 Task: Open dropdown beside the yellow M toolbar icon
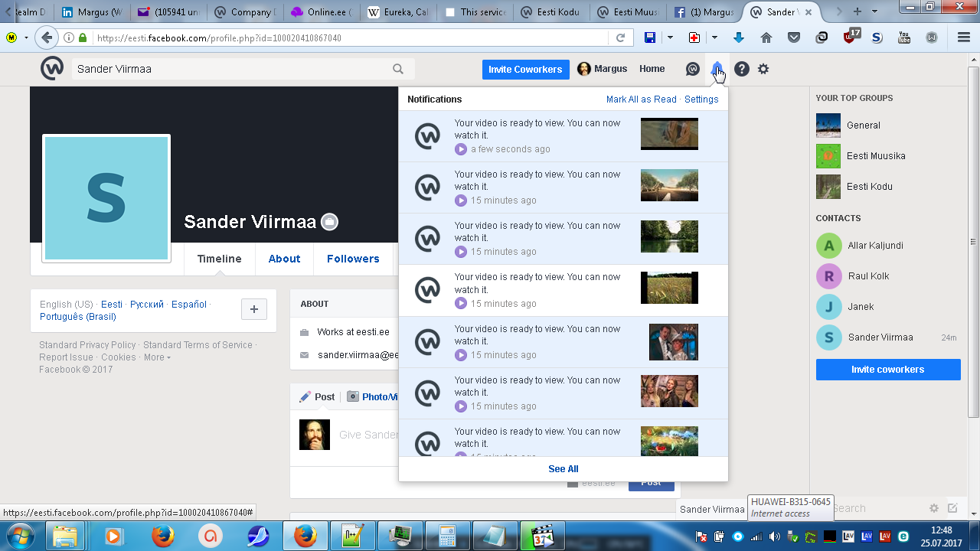point(26,37)
